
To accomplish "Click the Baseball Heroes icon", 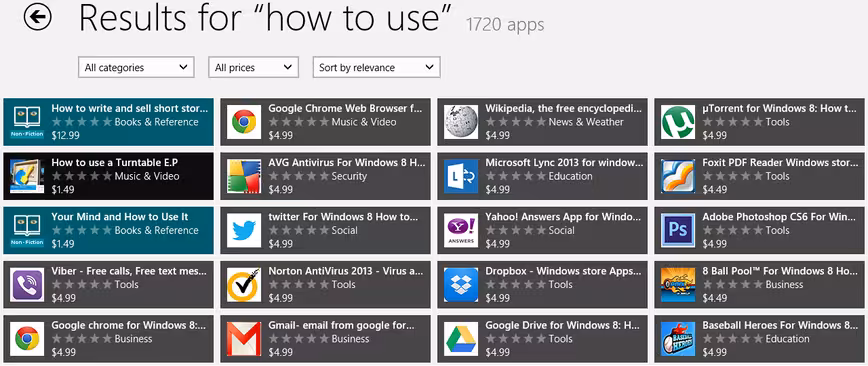I will 678,339.
